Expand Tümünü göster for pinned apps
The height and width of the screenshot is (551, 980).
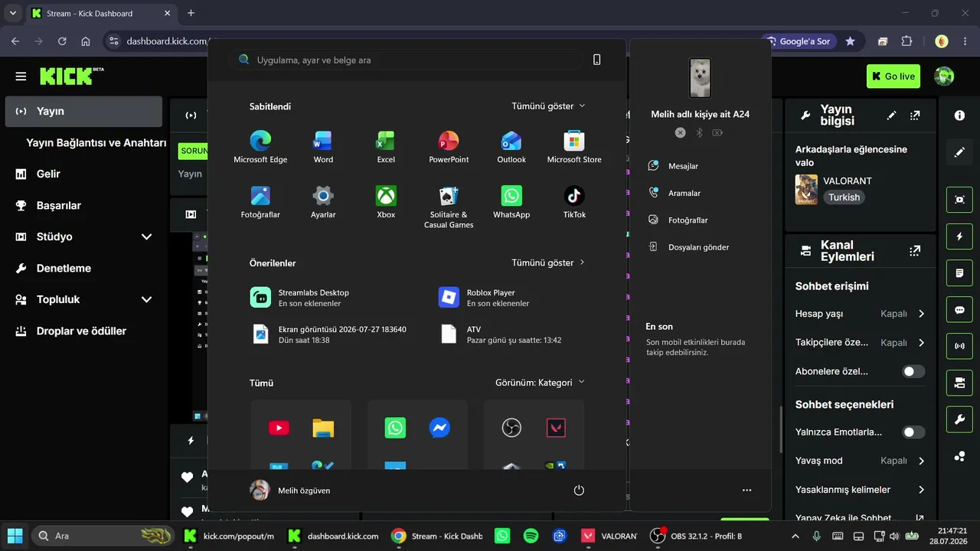pos(548,106)
